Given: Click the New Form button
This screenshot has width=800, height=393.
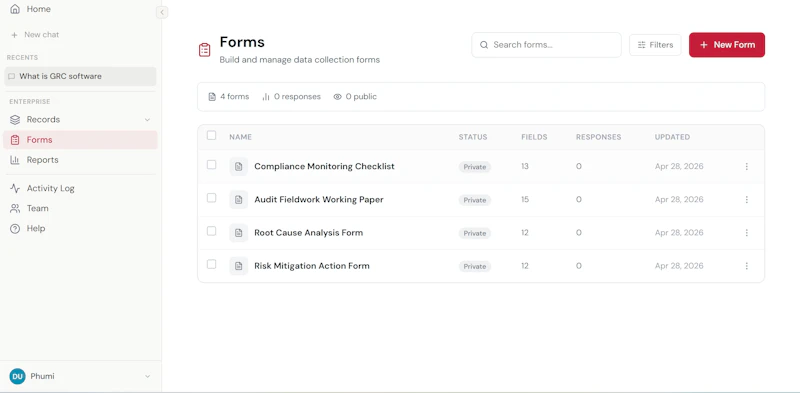Looking at the screenshot, I should 727,45.
